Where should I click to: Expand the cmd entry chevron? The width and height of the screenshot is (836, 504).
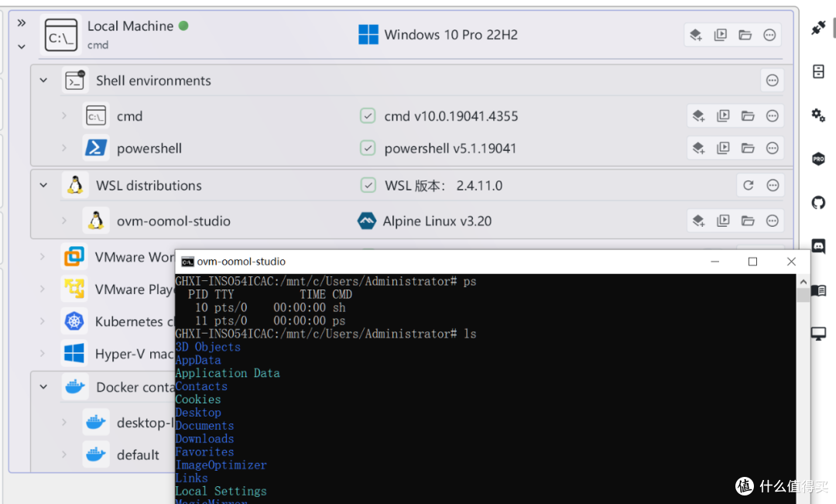pos(64,115)
